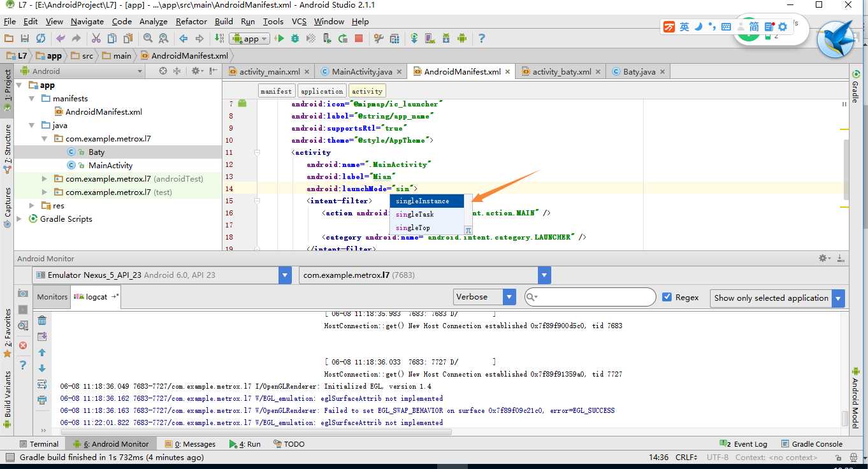Click Sync Project with Gradle Files icon

click(414, 38)
